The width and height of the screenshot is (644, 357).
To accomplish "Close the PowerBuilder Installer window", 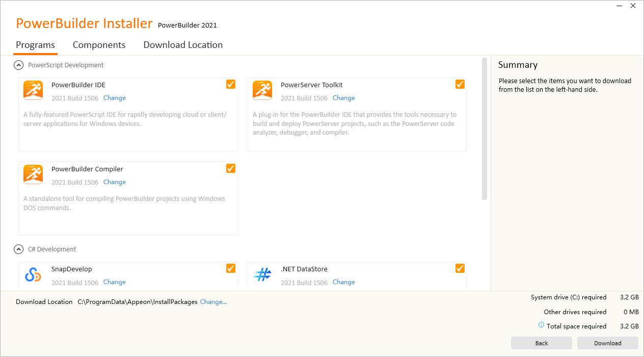I will pos(633,6).
